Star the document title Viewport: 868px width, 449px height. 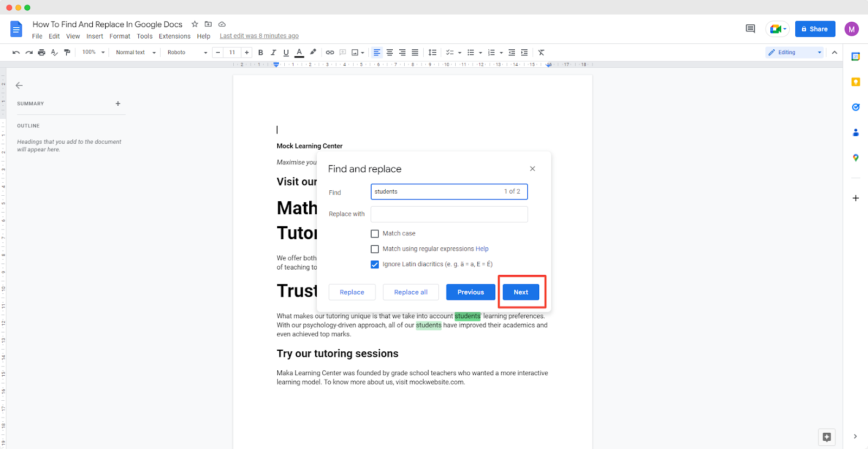pos(195,24)
